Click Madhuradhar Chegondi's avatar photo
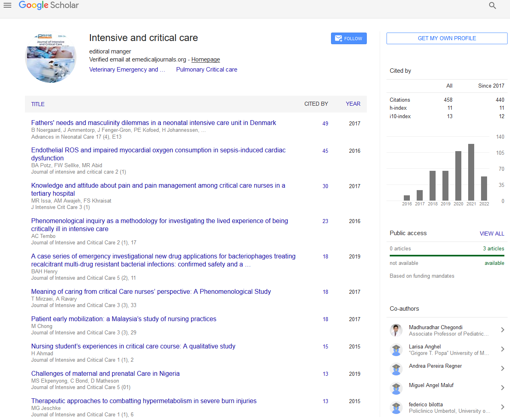Image resolution: width=510 pixels, height=420 pixels. click(396, 330)
